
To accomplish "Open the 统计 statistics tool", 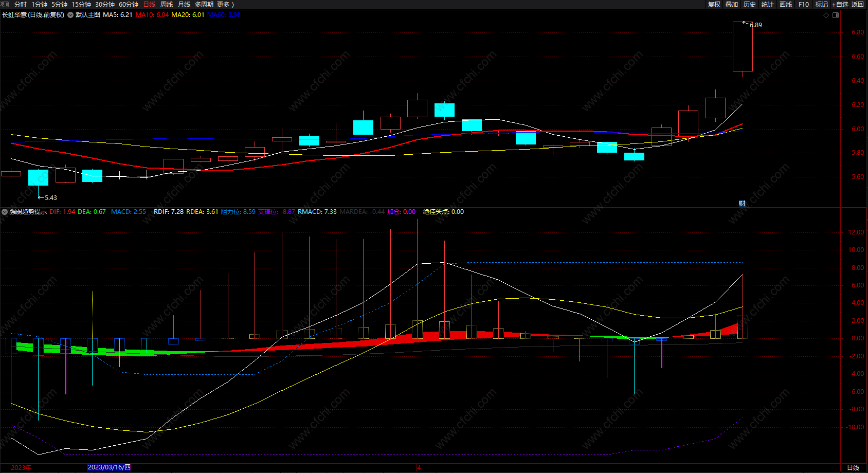I will (x=768, y=4).
